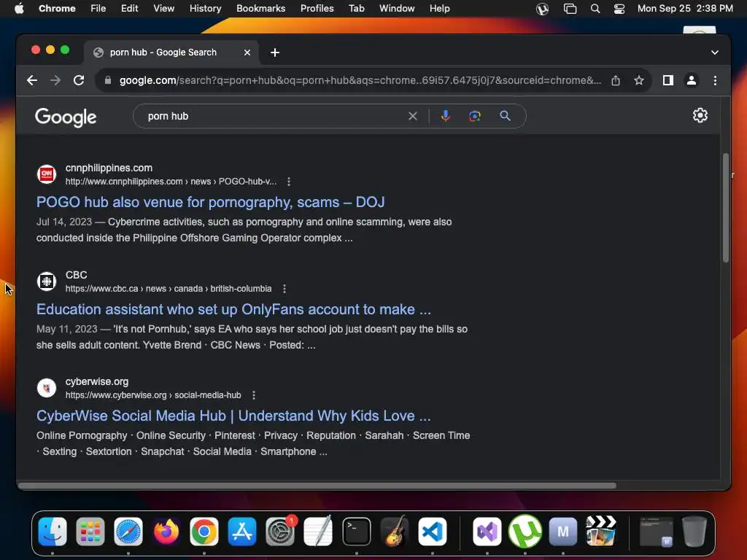Search by image with Google Lens

(x=474, y=116)
